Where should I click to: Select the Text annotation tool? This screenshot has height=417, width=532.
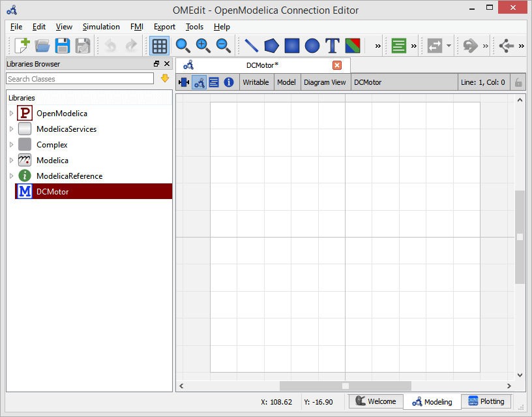point(332,46)
